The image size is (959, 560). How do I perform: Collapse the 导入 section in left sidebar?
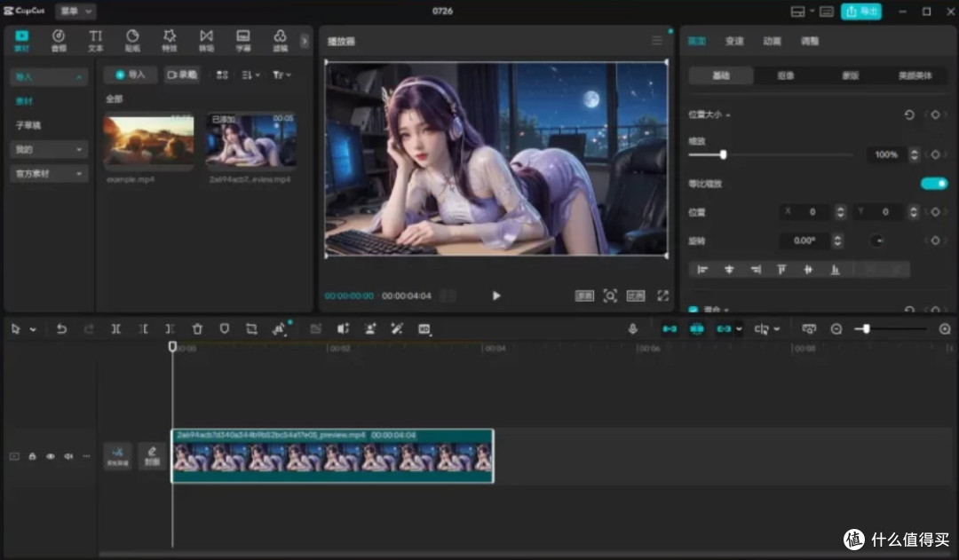(79, 77)
